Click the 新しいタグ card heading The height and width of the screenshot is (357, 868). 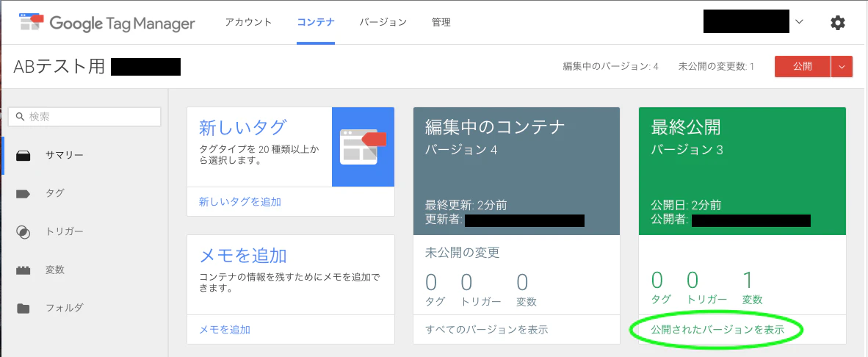coord(242,128)
